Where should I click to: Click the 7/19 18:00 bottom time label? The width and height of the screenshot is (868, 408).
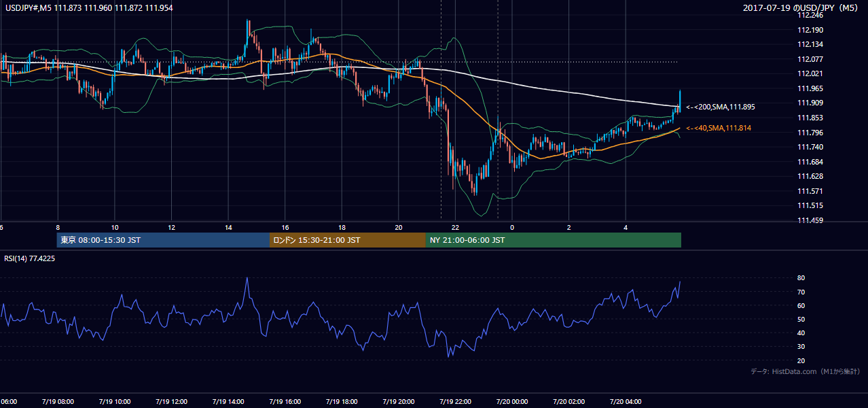(x=342, y=402)
